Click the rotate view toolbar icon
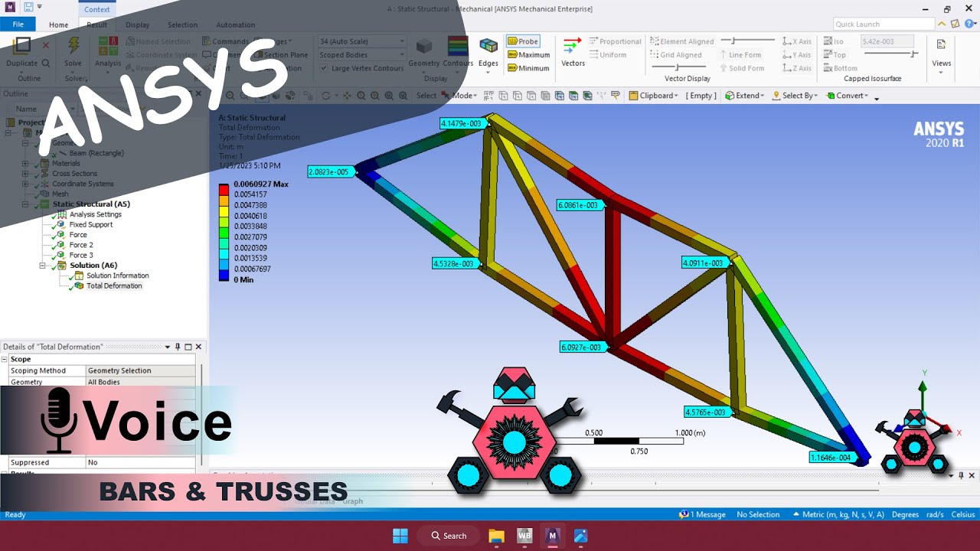This screenshot has height=551, width=980. [x=326, y=96]
